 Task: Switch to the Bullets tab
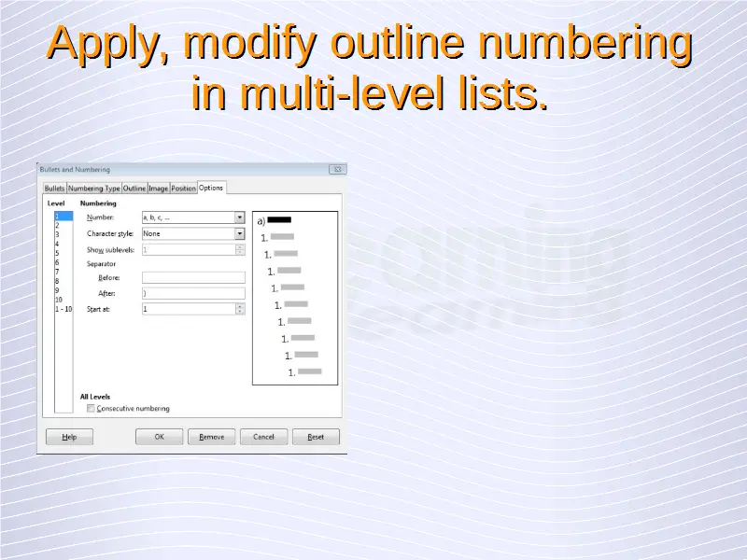pyautogui.click(x=54, y=189)
